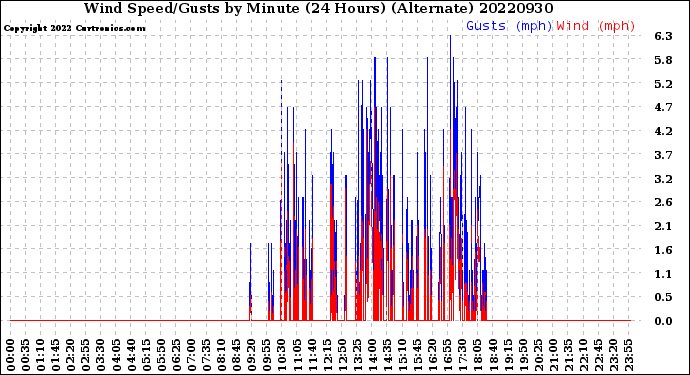Click the 00:00 time label
The image size is (690, 375).
tap(11, 355)
